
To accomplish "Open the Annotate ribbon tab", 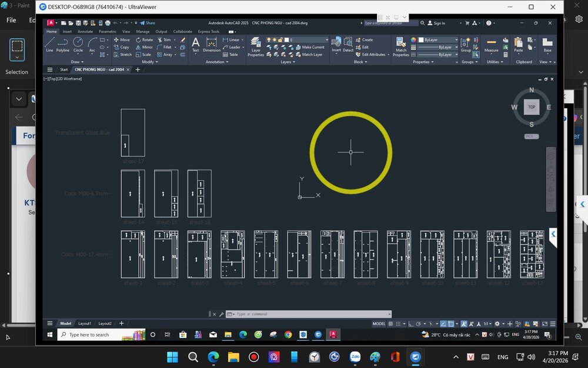I will (x=85, y=32).
